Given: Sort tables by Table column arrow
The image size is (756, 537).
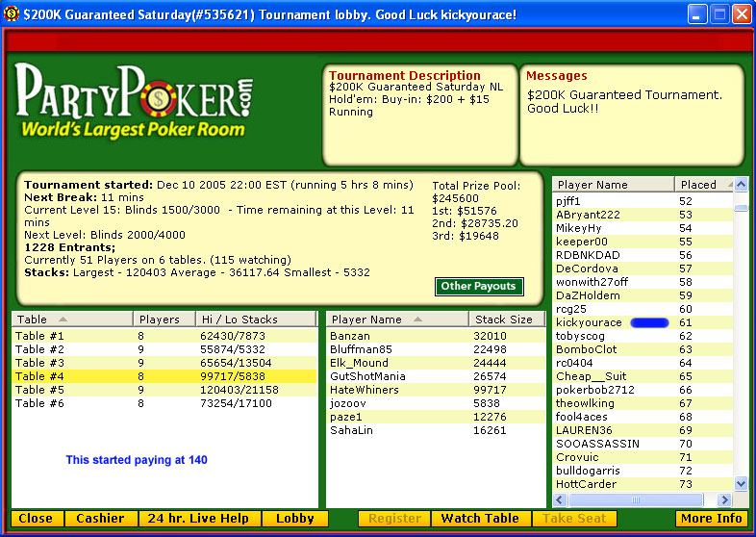Looking at the screenshot, I should (63, 320).
